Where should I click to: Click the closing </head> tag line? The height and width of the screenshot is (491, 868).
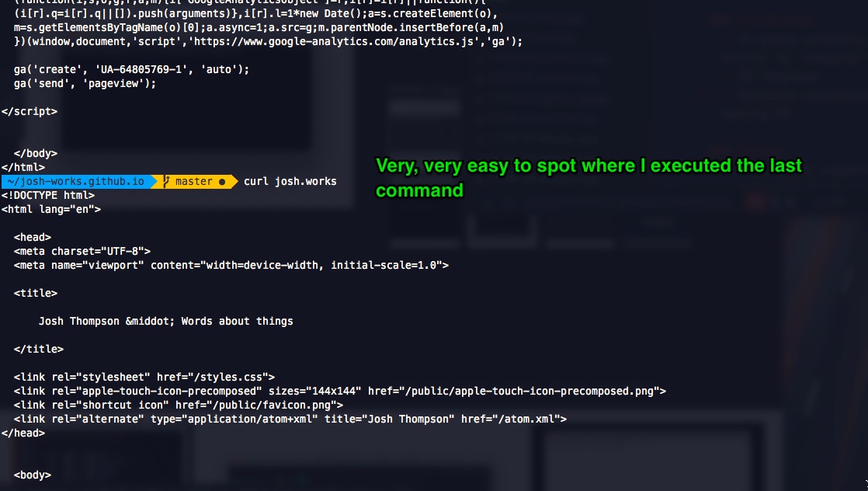tap(23, 433)
